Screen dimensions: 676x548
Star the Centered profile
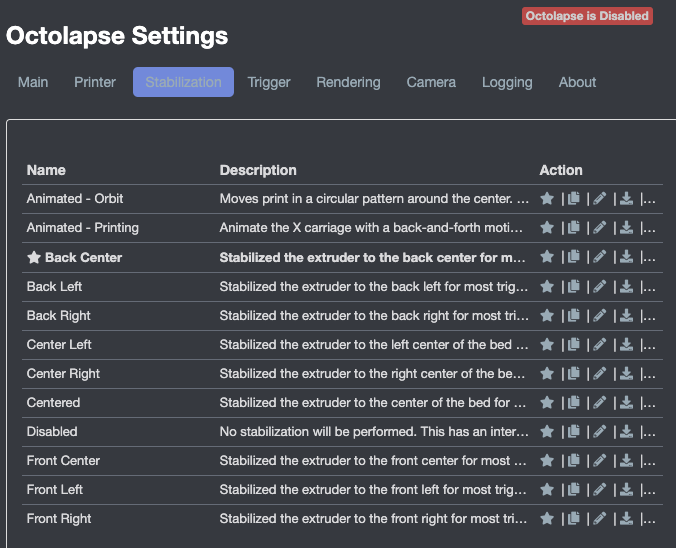547,403
